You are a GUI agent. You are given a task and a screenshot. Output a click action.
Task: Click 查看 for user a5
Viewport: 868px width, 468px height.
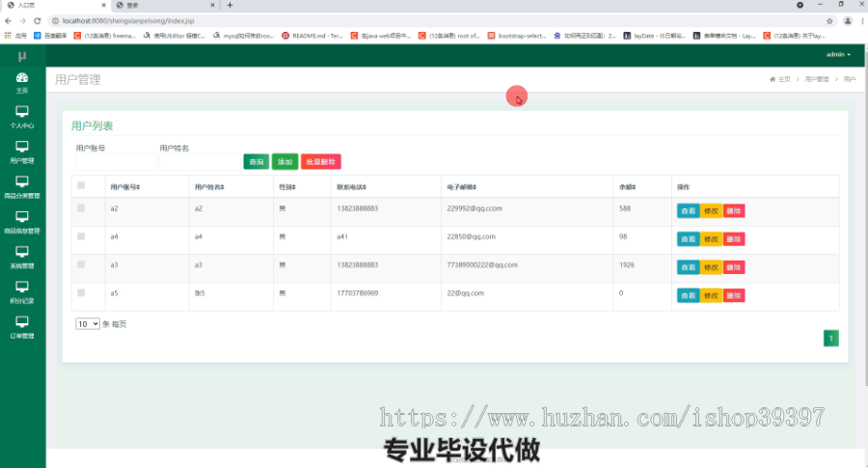tap(688, 295)
